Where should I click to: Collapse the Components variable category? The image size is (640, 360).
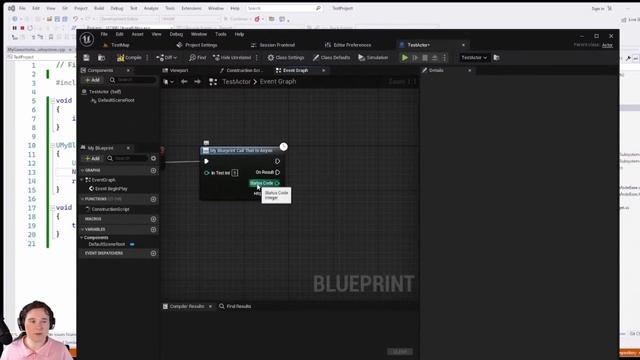(x=82, y=238)
